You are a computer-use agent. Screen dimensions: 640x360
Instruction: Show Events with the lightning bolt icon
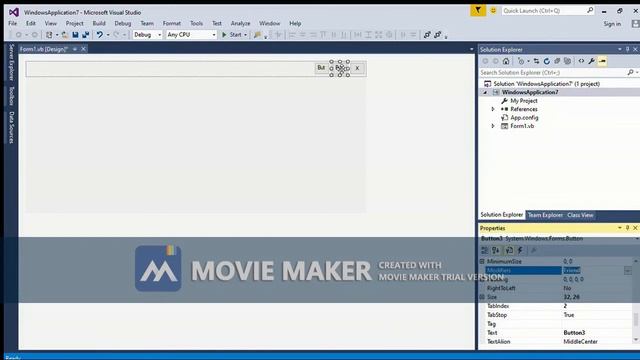(520, 250)
